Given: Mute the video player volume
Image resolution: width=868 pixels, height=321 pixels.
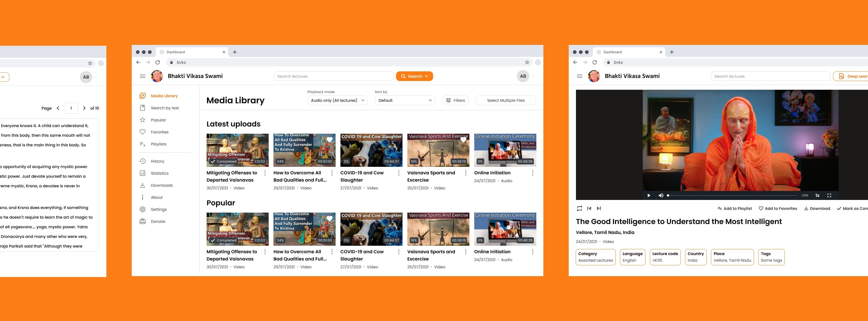Looking at the screenshot, I should coord(661,195).
